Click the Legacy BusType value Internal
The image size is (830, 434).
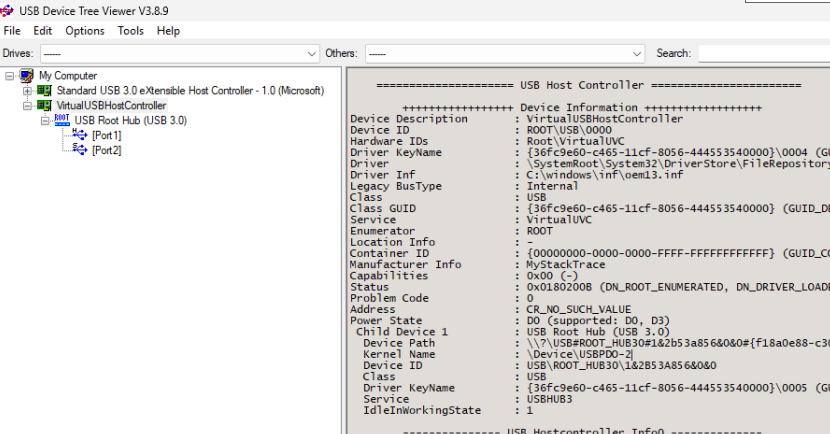point(552,186)
